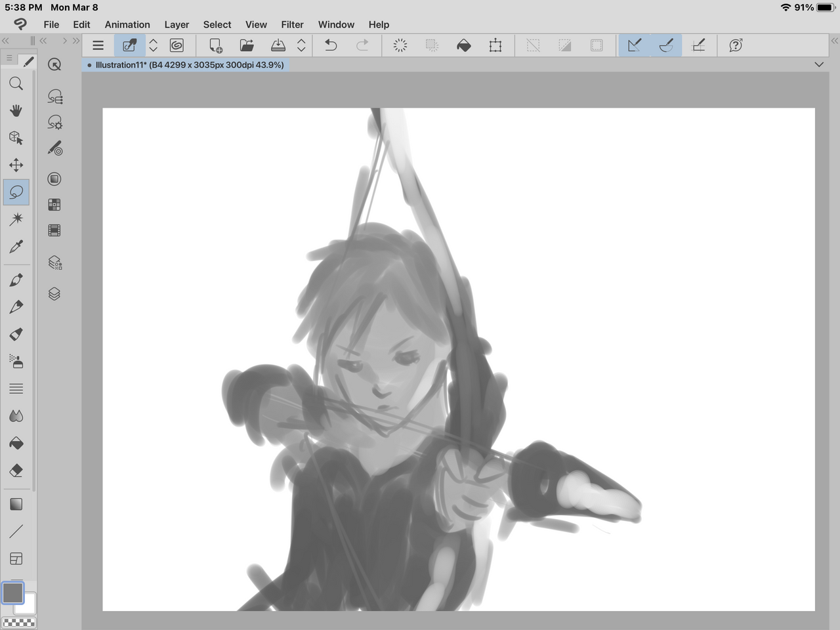Open Clip Studio spiral icon
This screenshot has height=630, width=840.
(x=177, y=45)
